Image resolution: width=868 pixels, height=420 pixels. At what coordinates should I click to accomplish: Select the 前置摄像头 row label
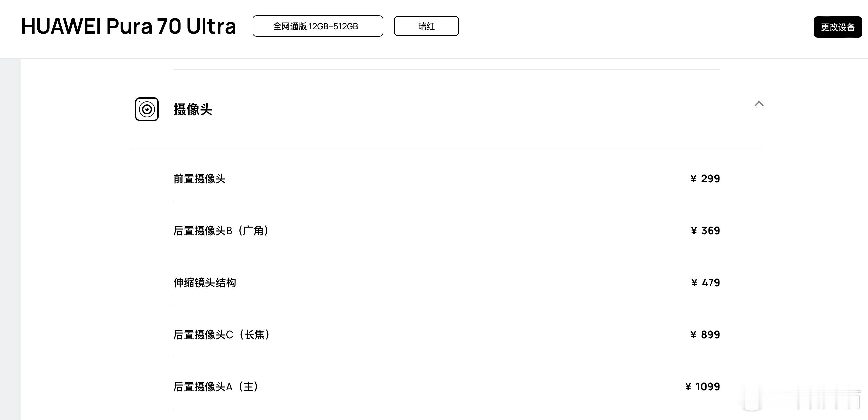(200, 179)
